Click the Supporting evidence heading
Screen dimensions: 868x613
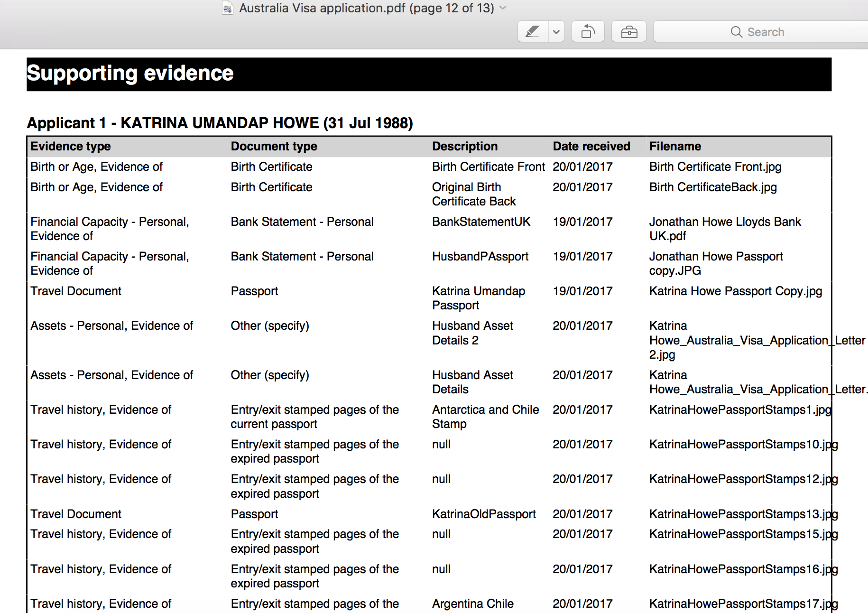[130, 74]
